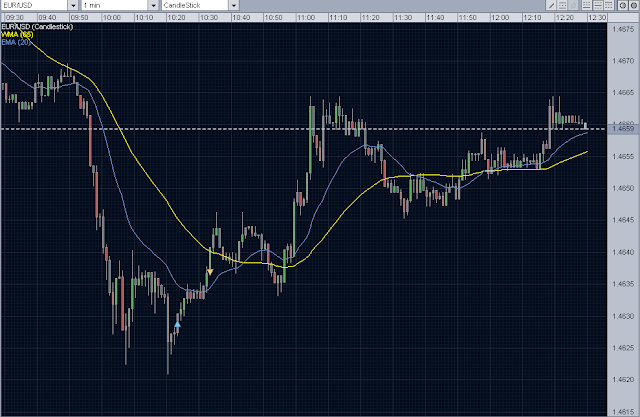Viewport: 640px width, 417px height.
Task: Click the orange down-arrow trade marker
Action: 210,272
